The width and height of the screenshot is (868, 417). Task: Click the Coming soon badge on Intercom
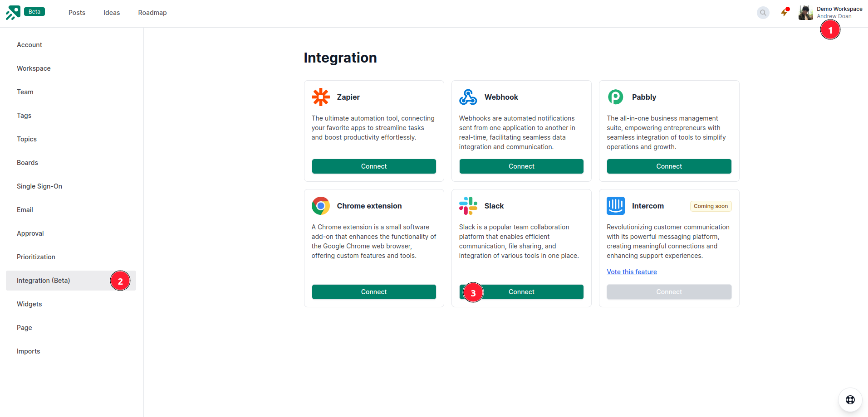coord(711,206)
